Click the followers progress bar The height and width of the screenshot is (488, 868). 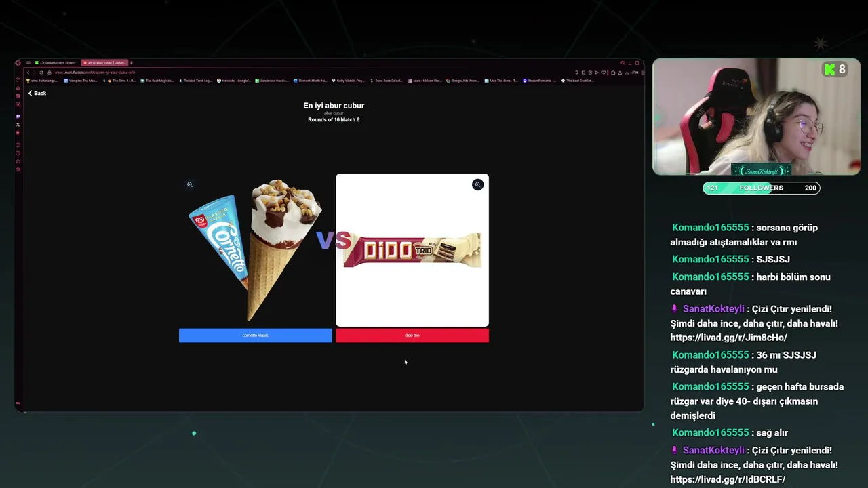pyautogui.click(x=762, y=188)
